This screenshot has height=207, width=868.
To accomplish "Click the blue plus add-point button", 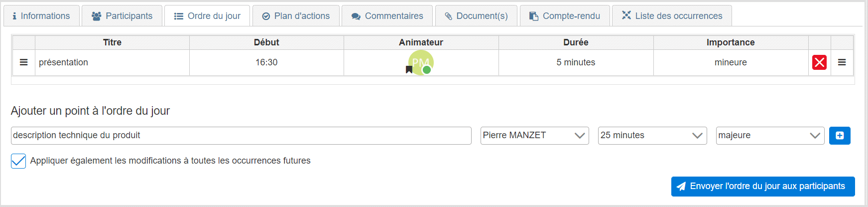I will [x=840, y=136].
